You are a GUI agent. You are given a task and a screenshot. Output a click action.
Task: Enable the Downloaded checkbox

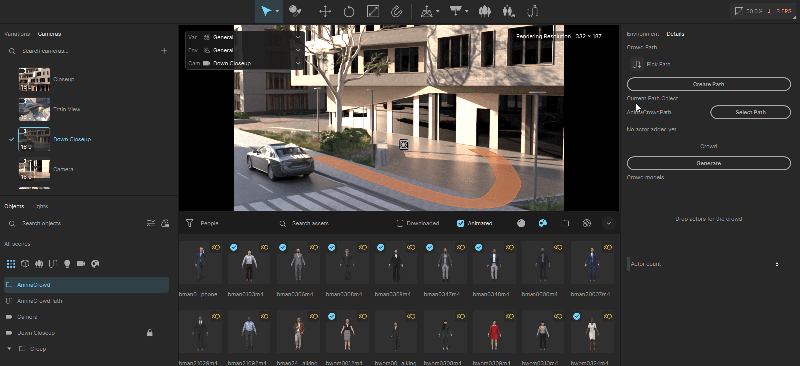point(400,223)
